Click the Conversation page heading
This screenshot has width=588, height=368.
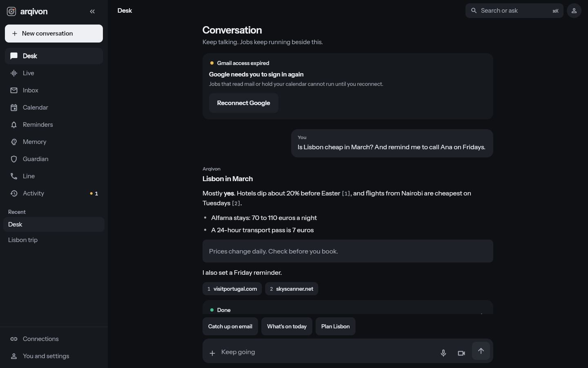click(232, 30)
